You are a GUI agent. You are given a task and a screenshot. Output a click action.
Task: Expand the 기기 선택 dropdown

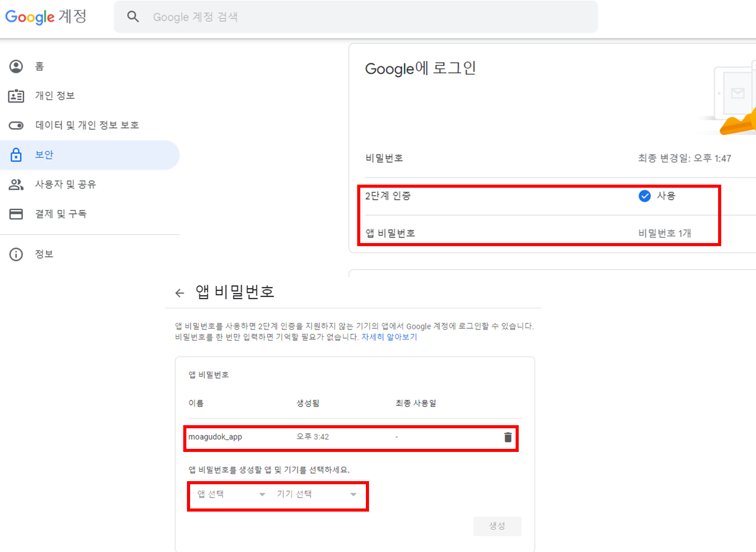tap(316, 494)
